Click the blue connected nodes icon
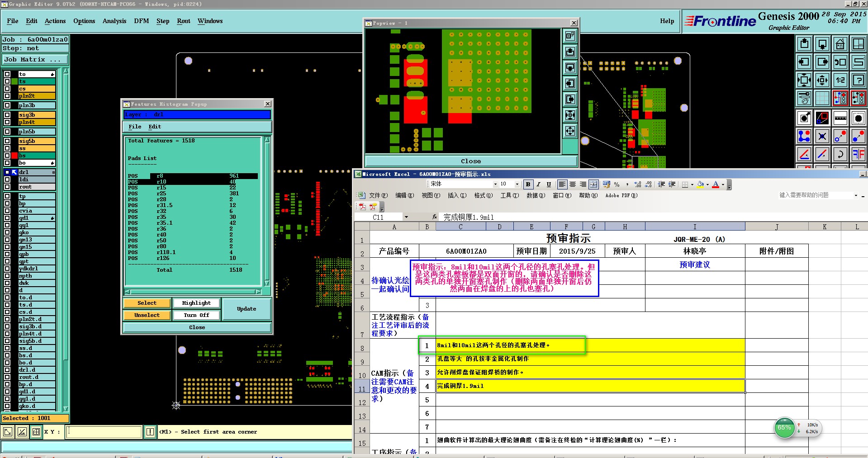The image size is (868, 458). pyautogui.click(x=804, y=136)
